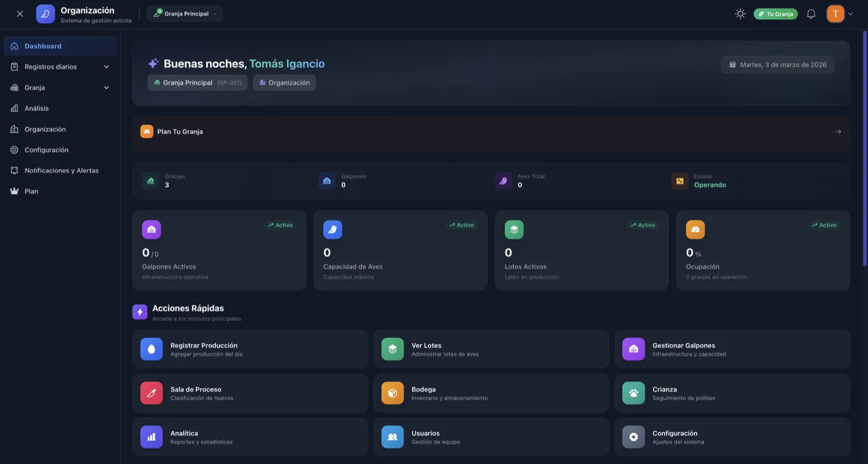Open Registros diarios sidebar item
Screen dimensions: 868x464
pyautogui.click(x=60, y=67)
